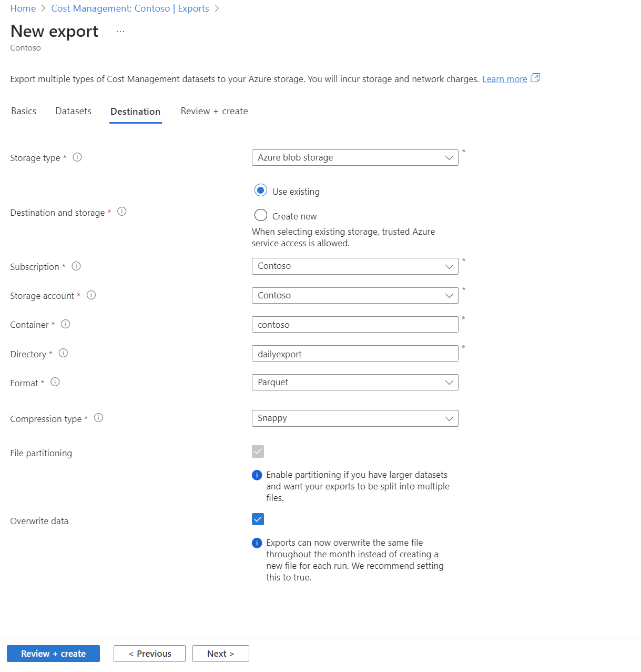Click the Storage account info icon
The width and height of the screenshot is (641, 672).
click(x=91, y=295)
